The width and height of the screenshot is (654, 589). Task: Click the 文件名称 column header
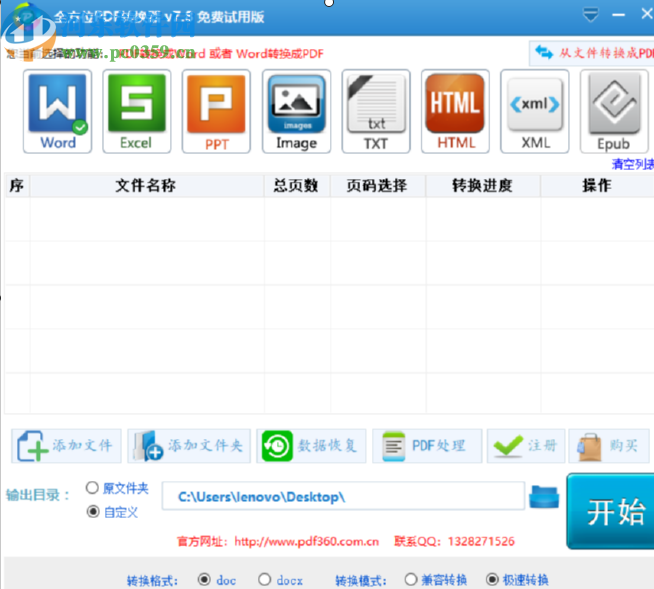[146, 185]
